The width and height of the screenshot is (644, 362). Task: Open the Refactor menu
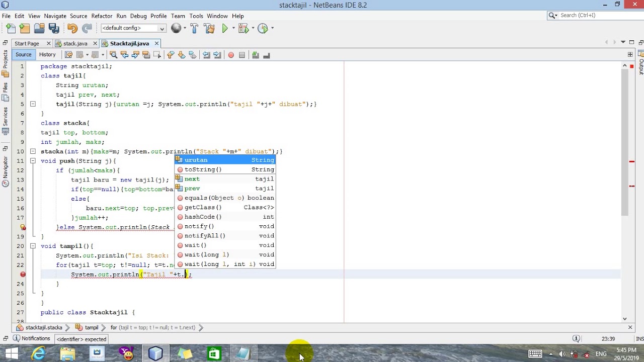[x=102, y=16]
